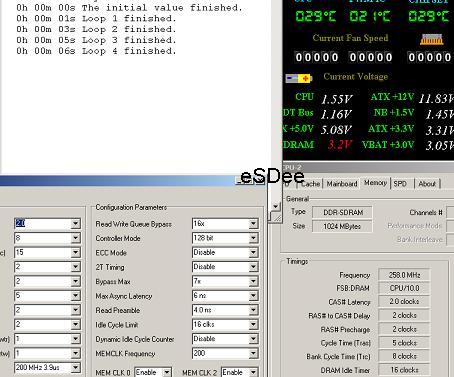Click the 'Loop 3 finished.' line

coord(129,40)
